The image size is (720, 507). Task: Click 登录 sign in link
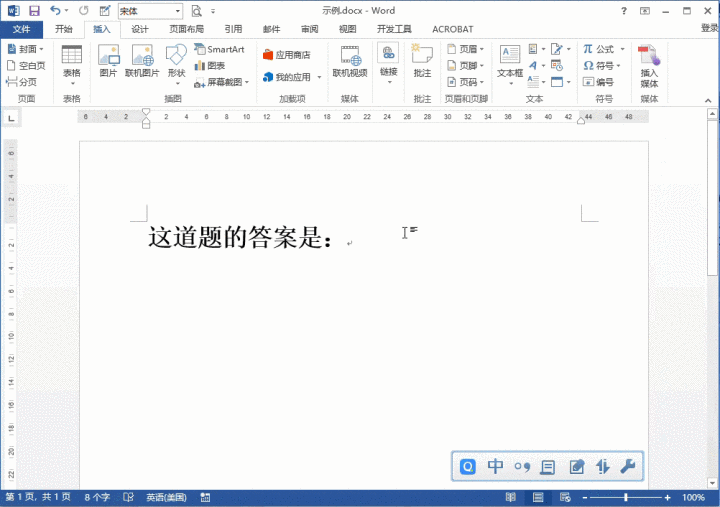(x=709, y=28)
